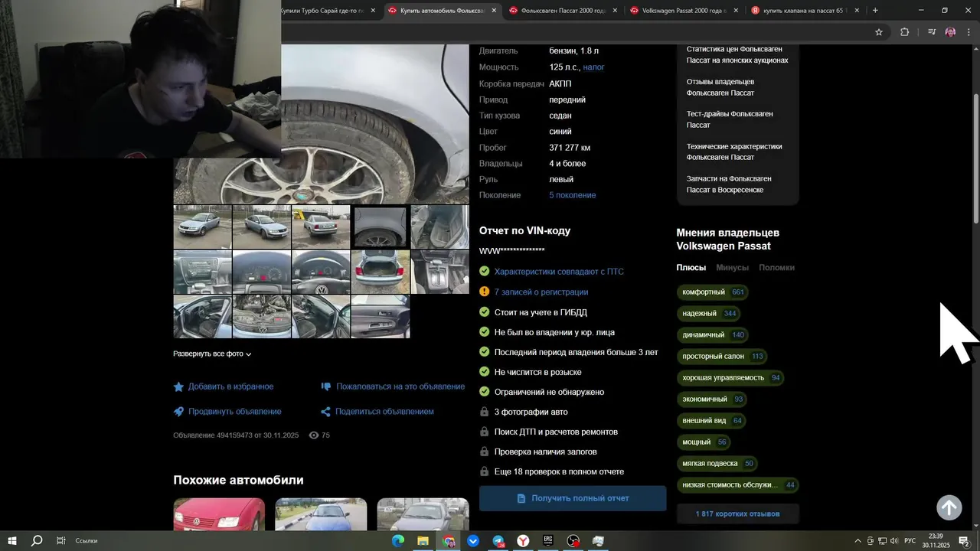Select the 'мягкая подвеска 50' tag

click(x=717, y=464)
